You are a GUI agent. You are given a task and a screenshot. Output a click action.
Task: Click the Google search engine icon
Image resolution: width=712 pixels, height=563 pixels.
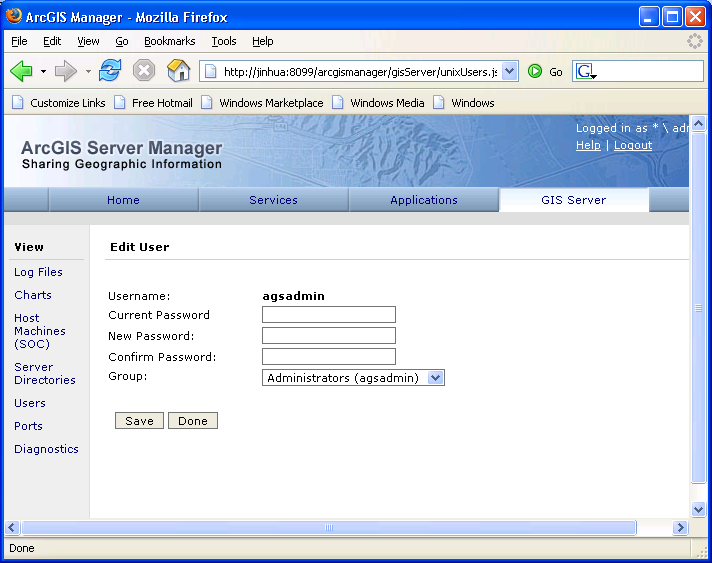[x=586, y=71]
